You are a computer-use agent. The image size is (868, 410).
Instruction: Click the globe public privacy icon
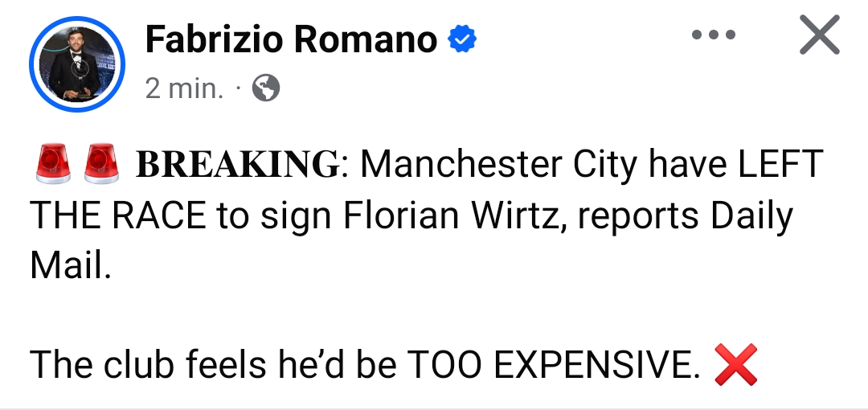click(266, 88)
